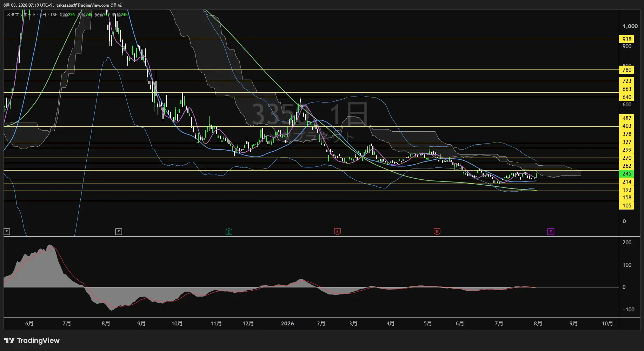
Task: Select the yellow 780 price level label
Action: click(x=626, y=70)
